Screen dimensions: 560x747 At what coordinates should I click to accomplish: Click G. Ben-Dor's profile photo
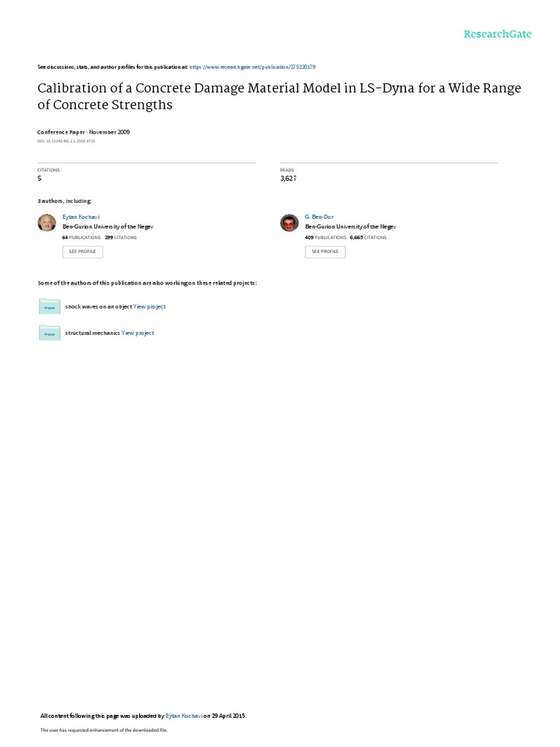tap(289, 222)
